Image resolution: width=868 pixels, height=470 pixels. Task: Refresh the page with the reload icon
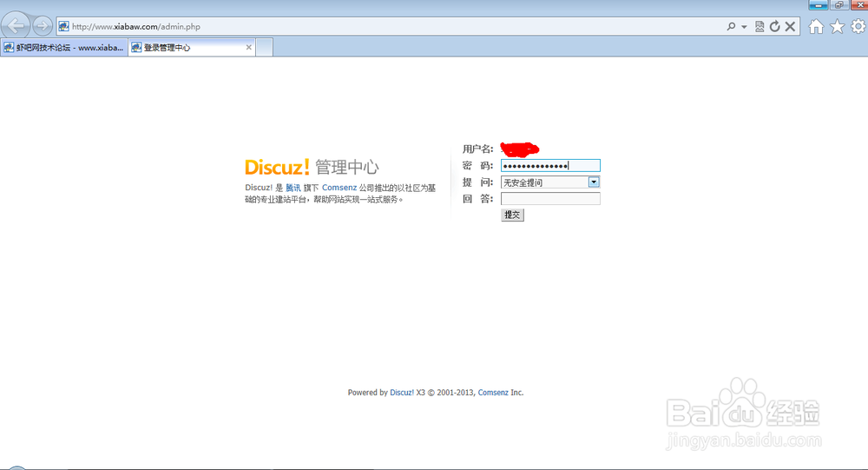click(x=775, y=26)
